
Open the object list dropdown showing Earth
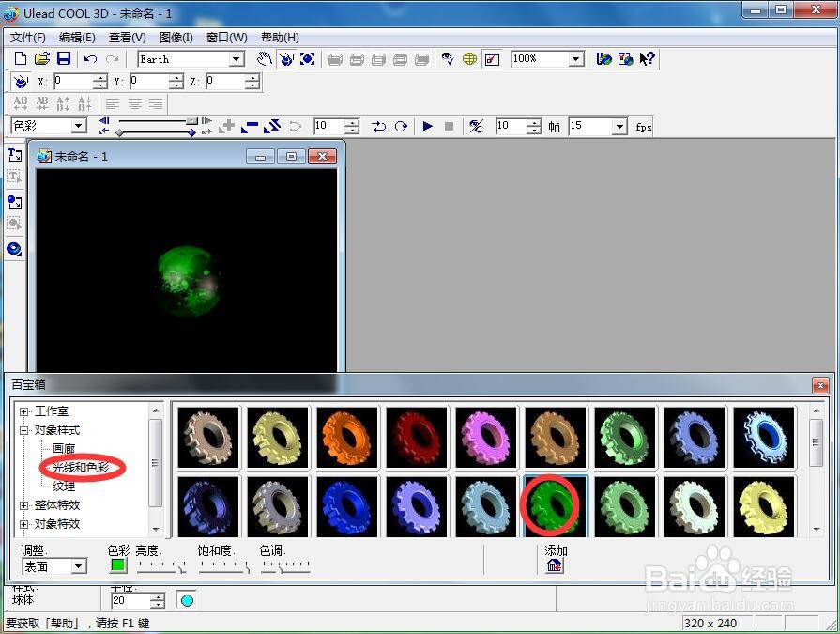[x=237, y=59]
